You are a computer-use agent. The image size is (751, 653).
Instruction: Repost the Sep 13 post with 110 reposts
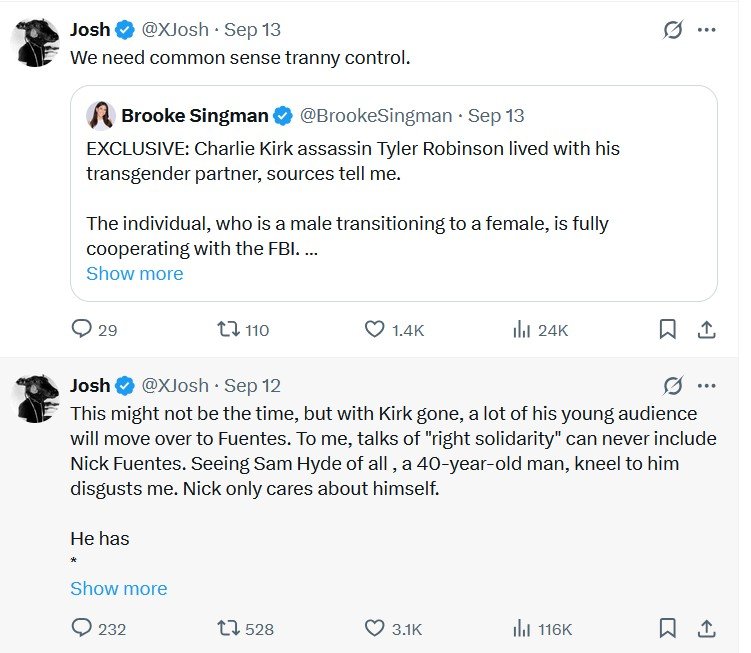[x=227, y=329]
